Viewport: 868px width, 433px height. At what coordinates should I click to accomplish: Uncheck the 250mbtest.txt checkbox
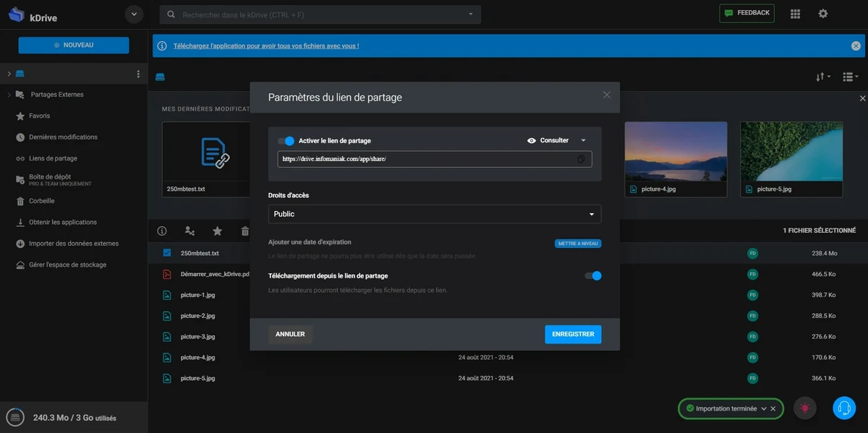[167, 253]
